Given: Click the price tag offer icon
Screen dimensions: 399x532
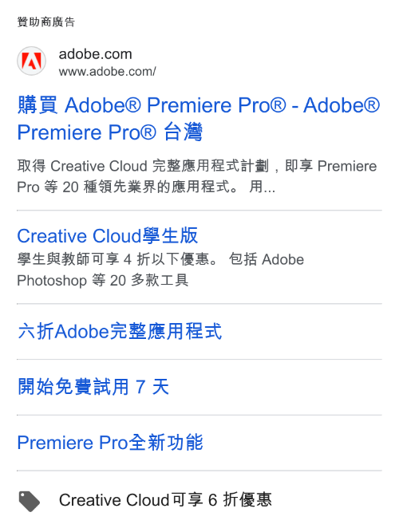Looking at the screenshot, I should (29, 501).
